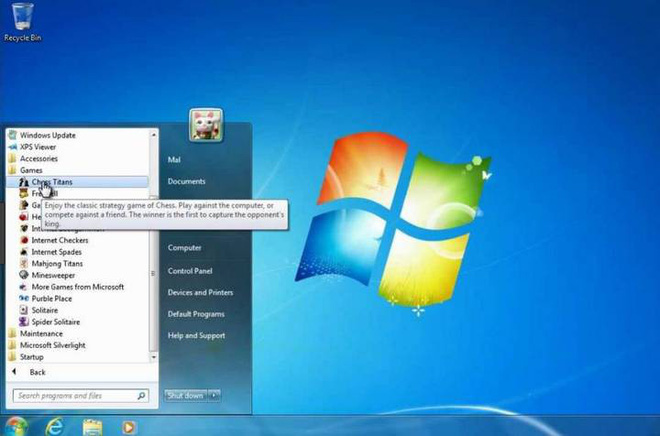Launch Purble Place game

[52, 298]
